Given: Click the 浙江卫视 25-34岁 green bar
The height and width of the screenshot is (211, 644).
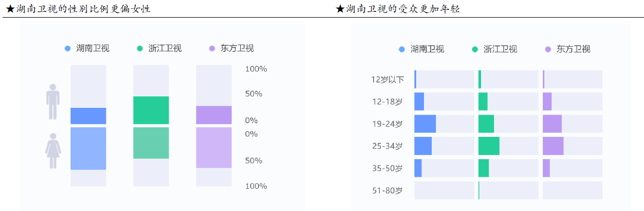Looking at the screenshot, I should point(489,146).
